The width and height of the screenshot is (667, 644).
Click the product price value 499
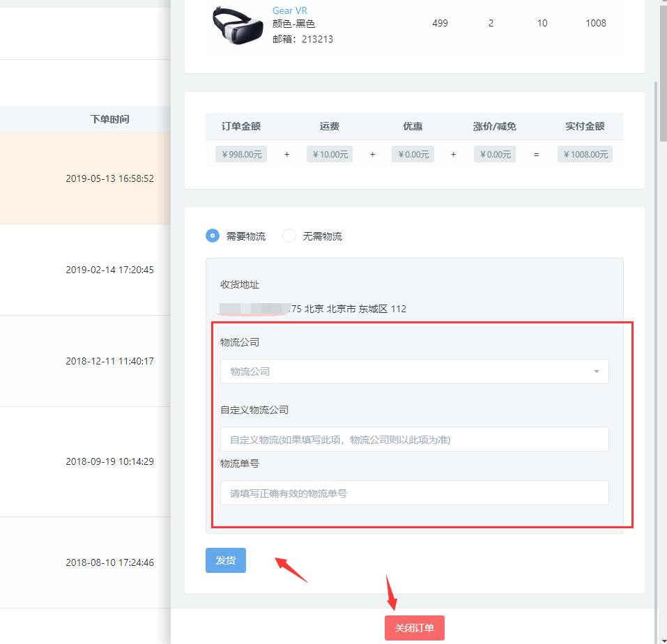tap(440, 23)
